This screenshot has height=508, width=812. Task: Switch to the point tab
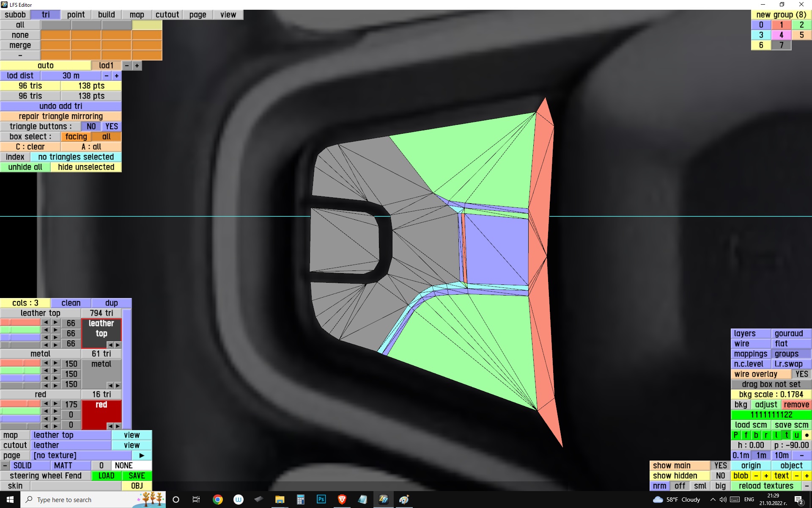(76, 15)
